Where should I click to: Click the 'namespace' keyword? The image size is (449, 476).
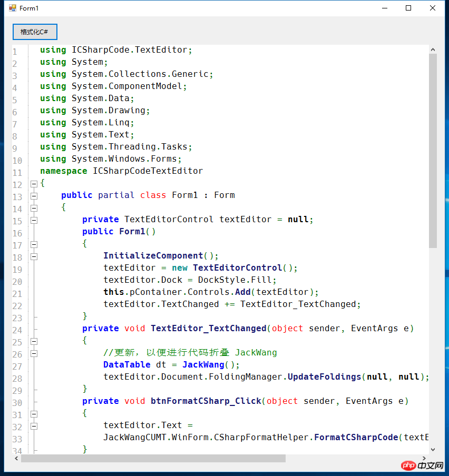[x=64, y=171]
